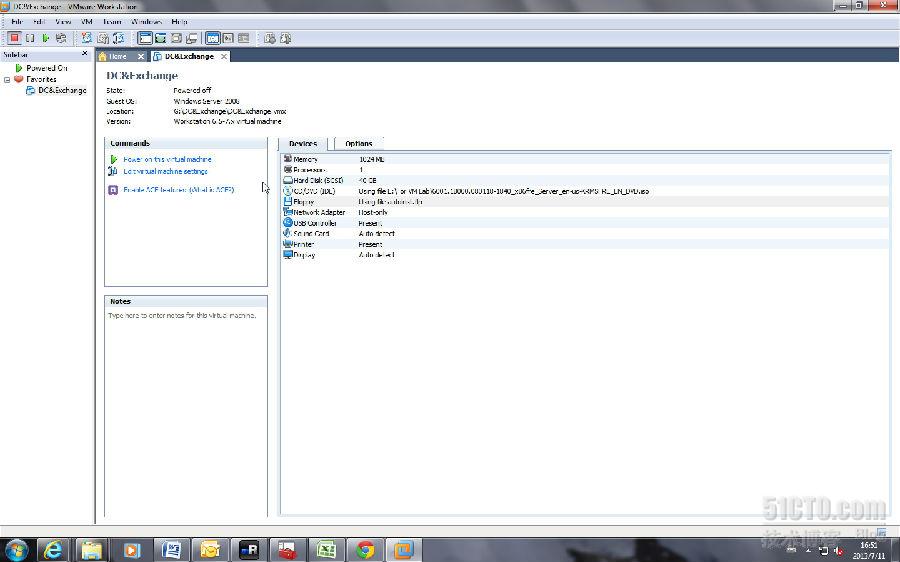The width and height of the screenshot is (900, 562).
Task: Select Powered On in the sidebar
Action: [47, 68]
